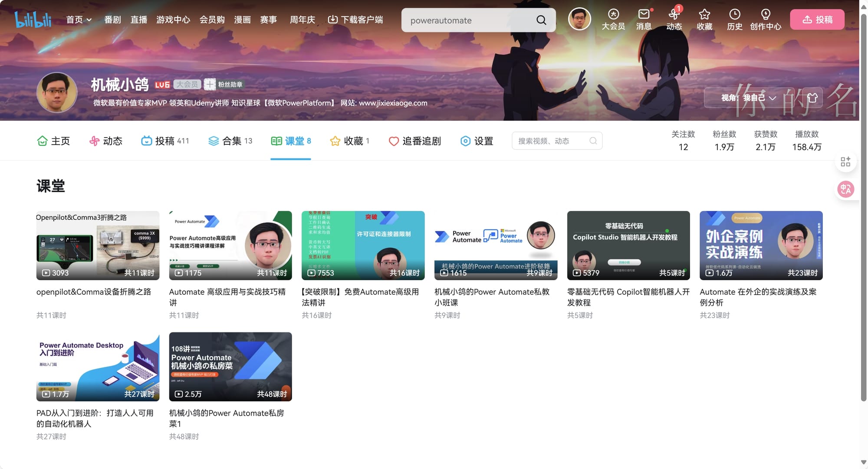Click the pink translate floating icon

845,189
